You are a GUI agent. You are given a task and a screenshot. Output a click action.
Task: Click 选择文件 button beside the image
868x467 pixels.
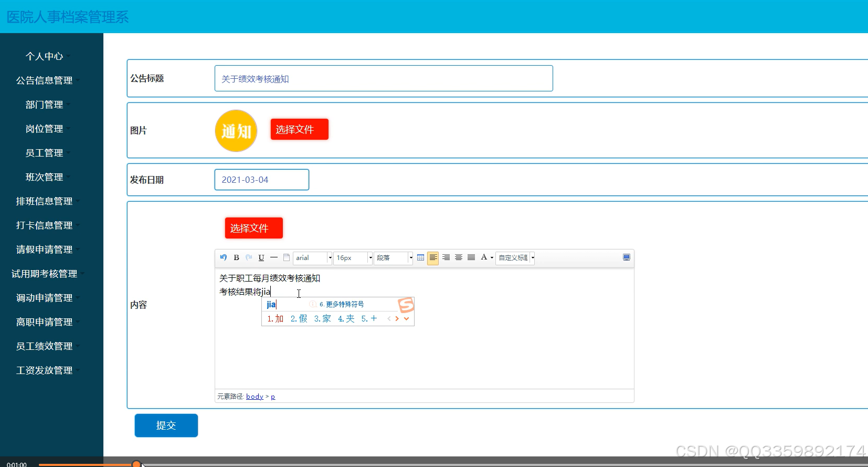[x=299, y=129]
